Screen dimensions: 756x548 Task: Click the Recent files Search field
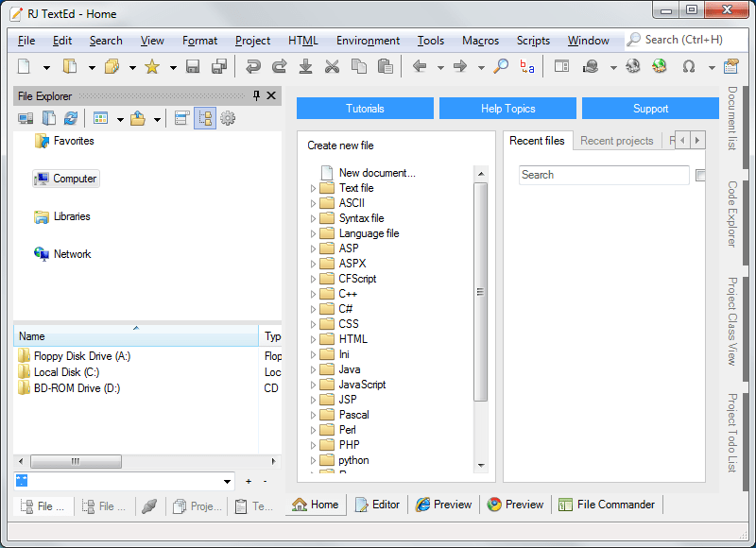point(604,175)
